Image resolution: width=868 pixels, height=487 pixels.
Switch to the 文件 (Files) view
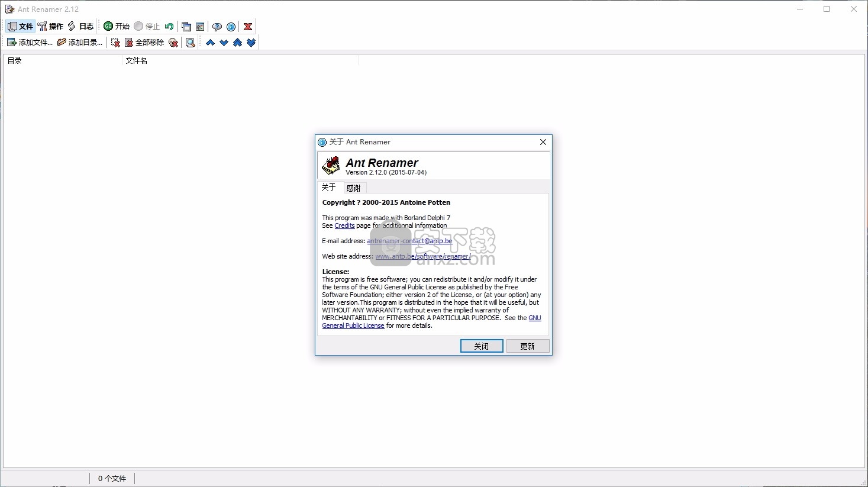[20, 26]
